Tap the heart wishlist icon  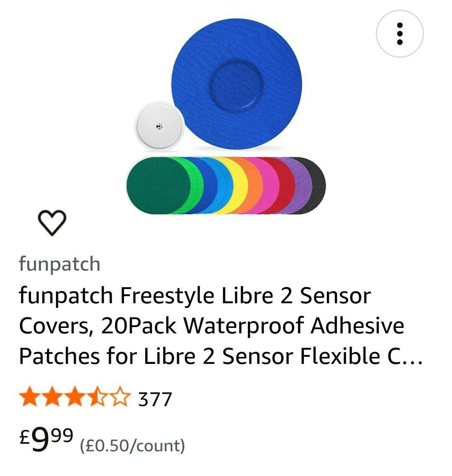(x=52, y=222)
